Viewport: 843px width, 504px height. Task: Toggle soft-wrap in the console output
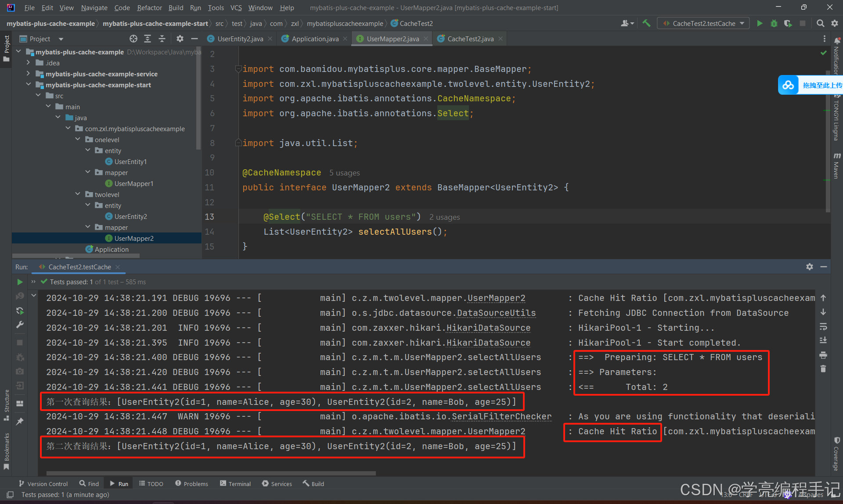823,327
